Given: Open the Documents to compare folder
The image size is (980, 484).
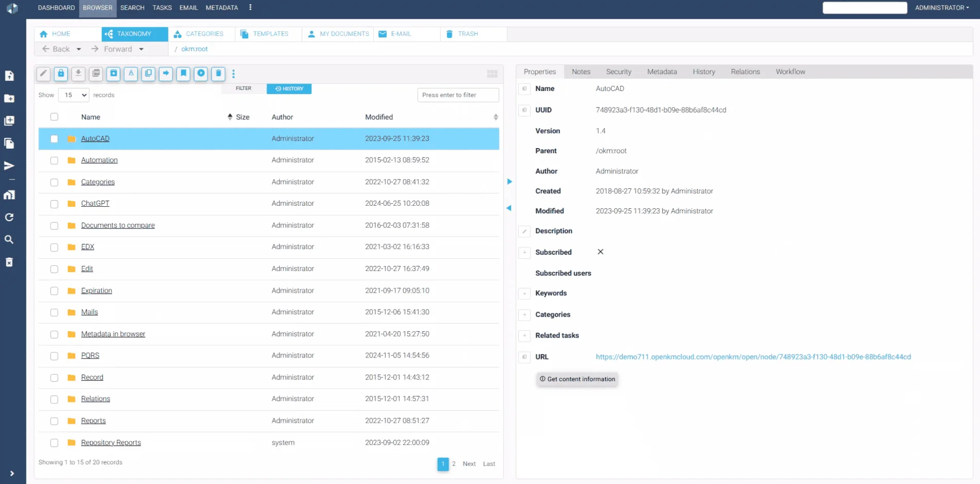Looking at the screenshot, I should pos(118,225).
